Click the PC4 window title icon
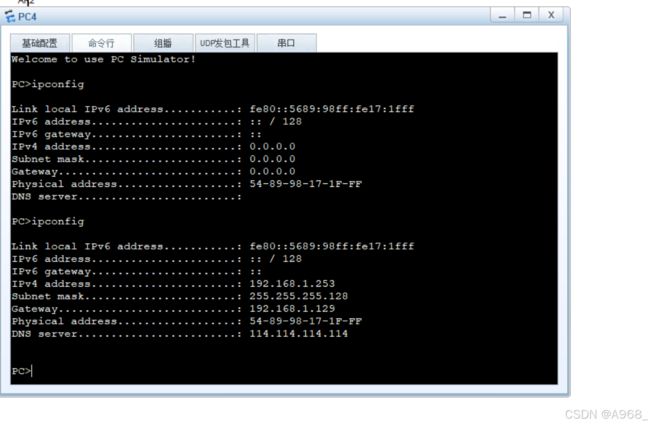Image resolution: width=650 pixels, height=425 pixels. [10, 17]
